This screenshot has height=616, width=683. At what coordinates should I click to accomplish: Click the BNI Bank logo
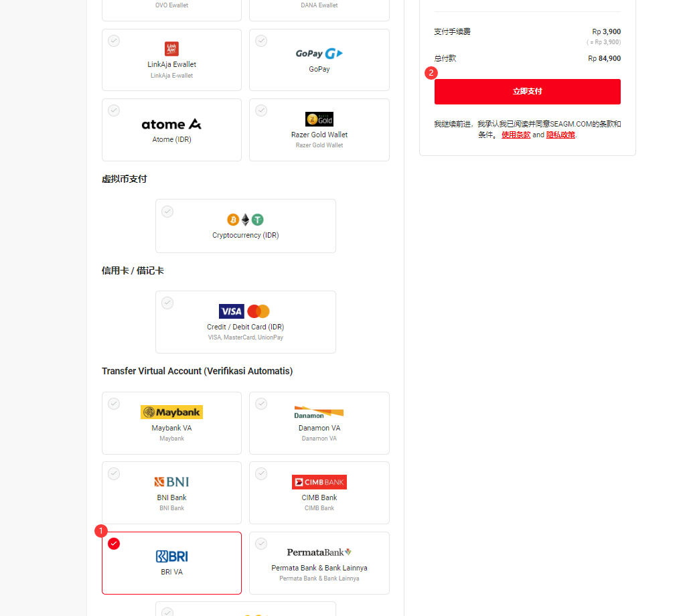pos(171,482)
